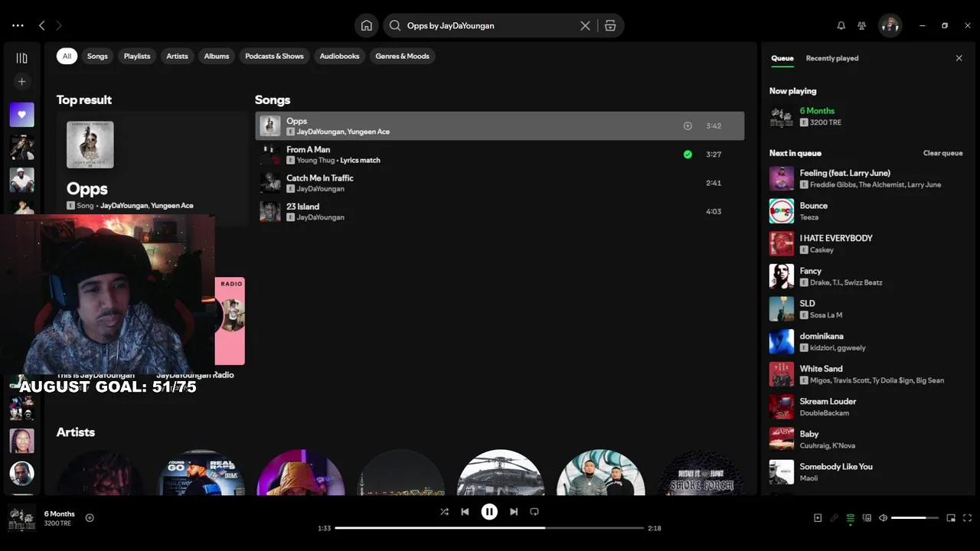Click into the search input field

click(490, 25)
